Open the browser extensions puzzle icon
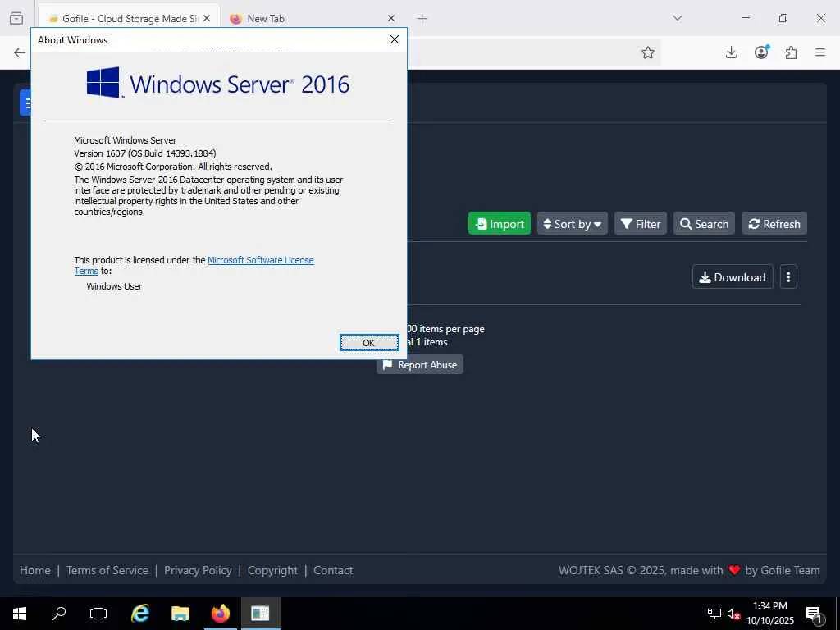 point(791,52)
